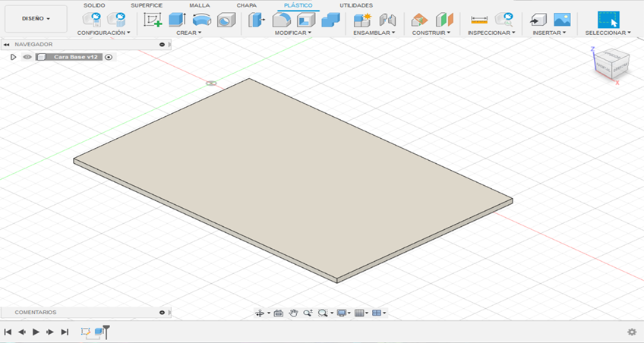Open the MODIFICAR dropdown menu
The height and width of the screenshot is (343, 644).
click(x=293, y=33)
